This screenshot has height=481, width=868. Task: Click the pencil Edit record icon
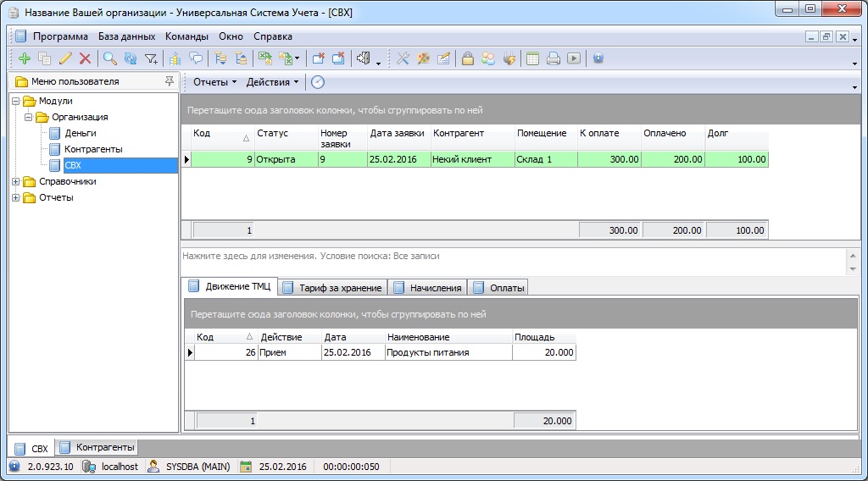pos(64,58)
